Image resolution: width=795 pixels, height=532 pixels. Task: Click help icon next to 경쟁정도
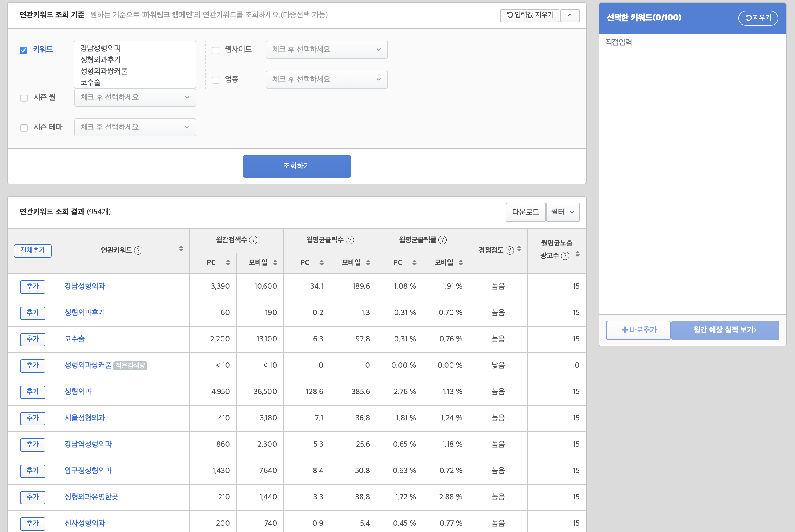(x=509, y=250)
